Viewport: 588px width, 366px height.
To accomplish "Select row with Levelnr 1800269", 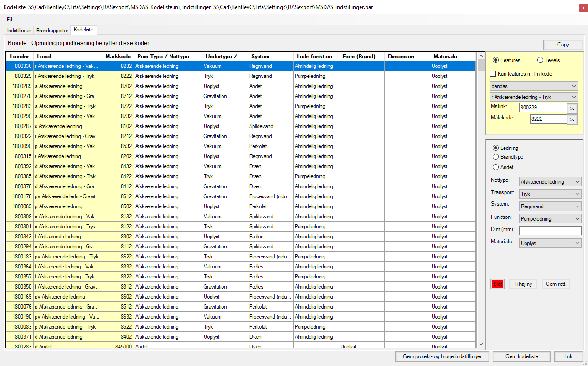I will click(241, 86).
